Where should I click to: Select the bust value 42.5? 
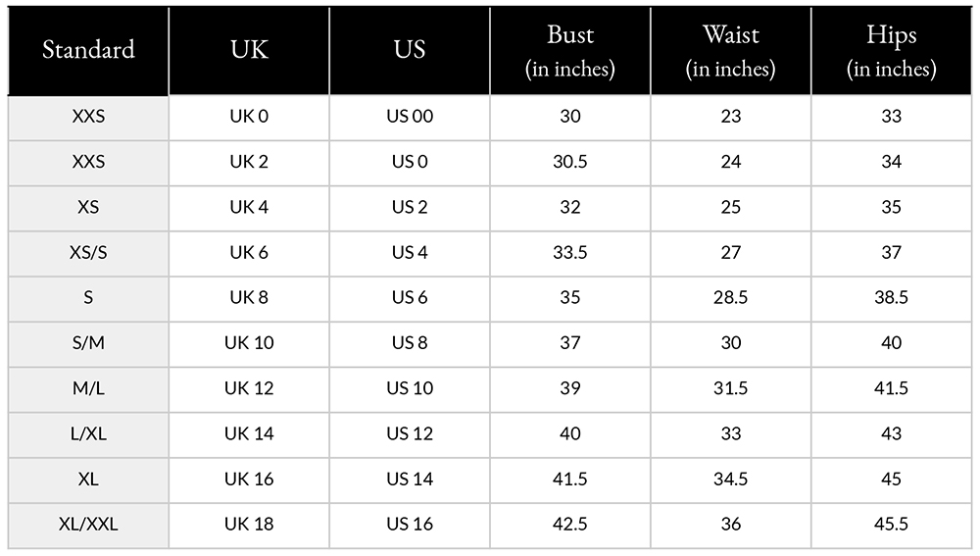click(x=570, y=525)
